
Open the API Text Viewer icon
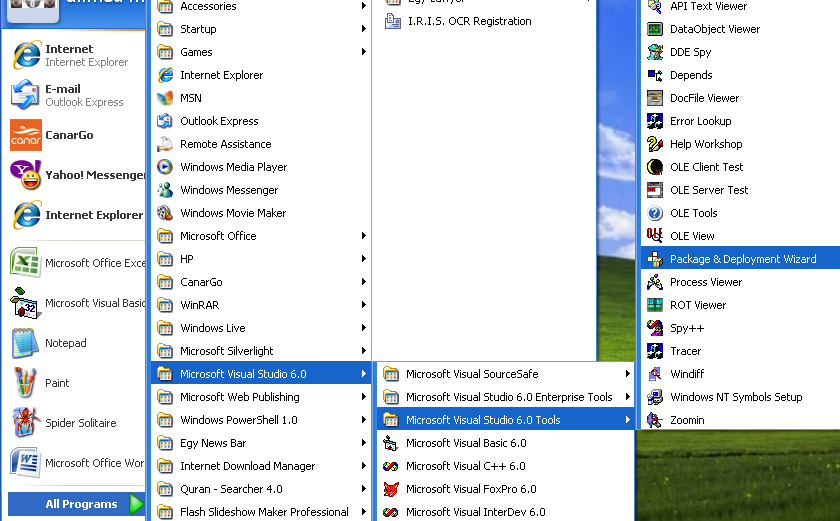655,6
